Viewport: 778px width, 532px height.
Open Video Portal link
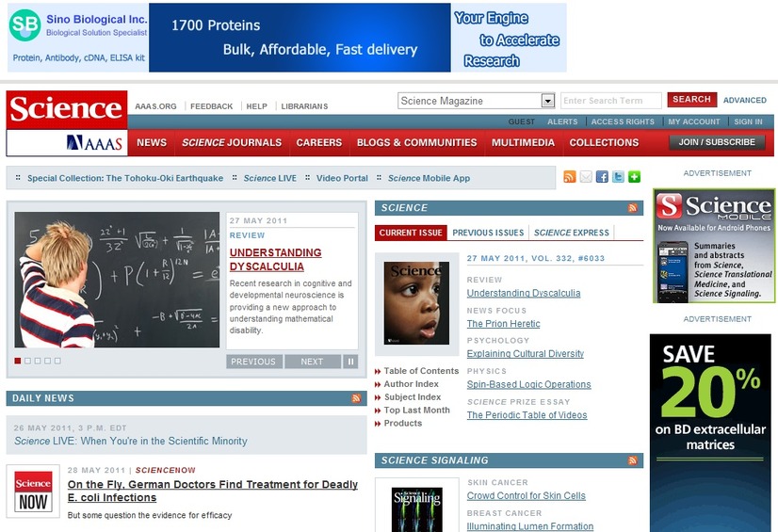(342, 178)
